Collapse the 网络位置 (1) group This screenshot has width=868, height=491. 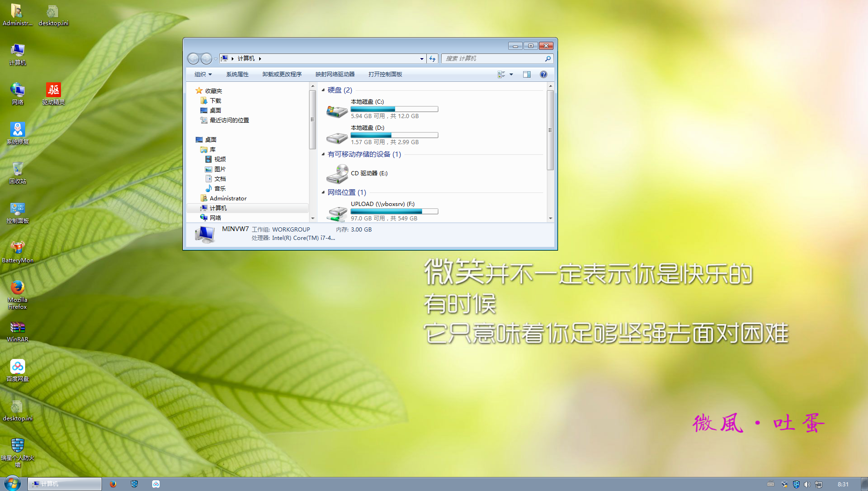[x=323, y=192]
